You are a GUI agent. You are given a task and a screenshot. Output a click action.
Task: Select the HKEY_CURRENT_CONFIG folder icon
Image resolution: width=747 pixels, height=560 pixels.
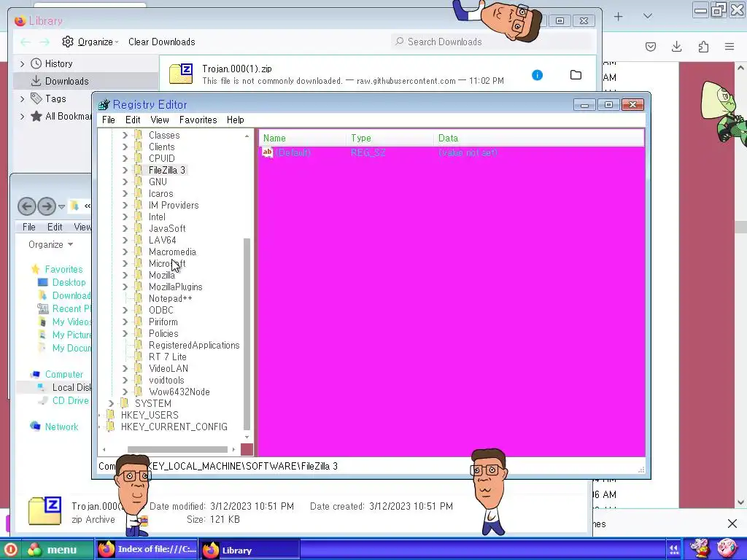tap(110, 427)
